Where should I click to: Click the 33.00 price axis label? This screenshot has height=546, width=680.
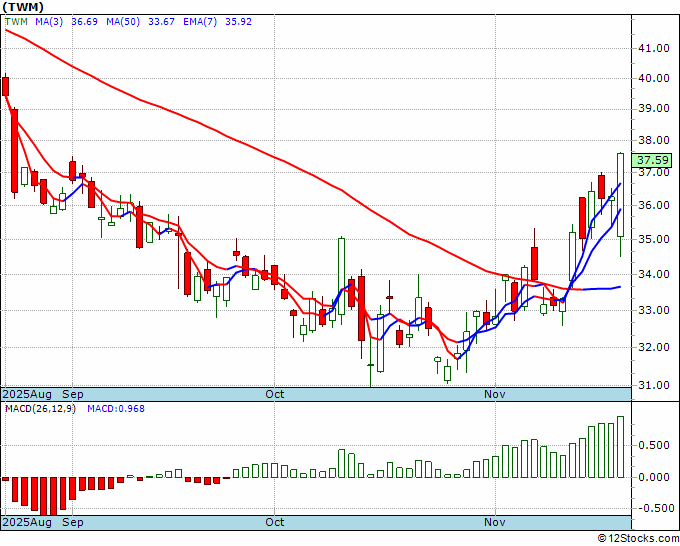click(654, 310)
